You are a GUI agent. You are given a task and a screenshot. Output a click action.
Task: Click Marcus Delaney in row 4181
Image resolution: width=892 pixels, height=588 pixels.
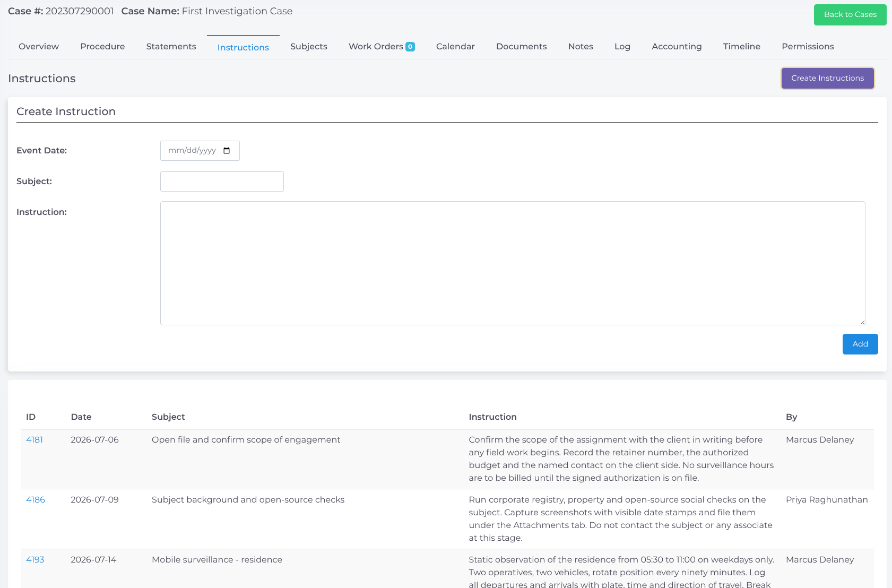click(x=820, y=440)
